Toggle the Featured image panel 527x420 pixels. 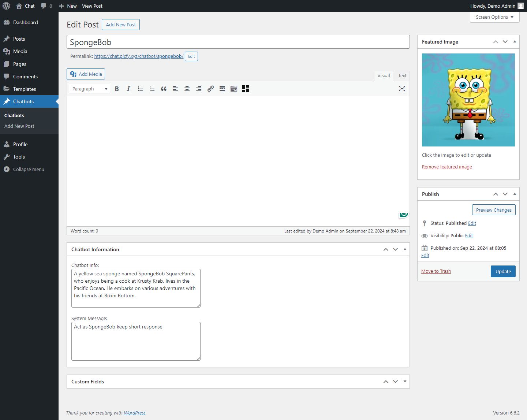[515, 42]
